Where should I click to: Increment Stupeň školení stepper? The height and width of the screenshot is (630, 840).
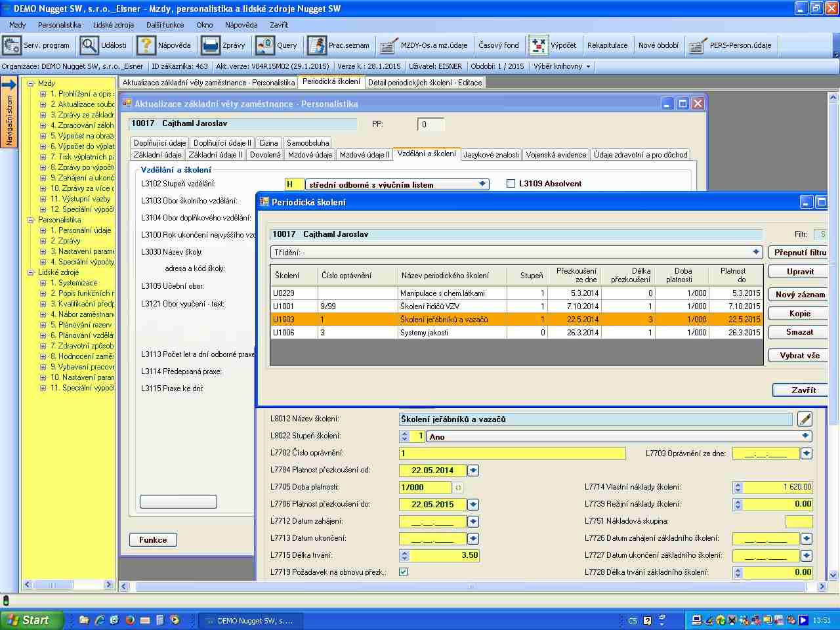404,433
